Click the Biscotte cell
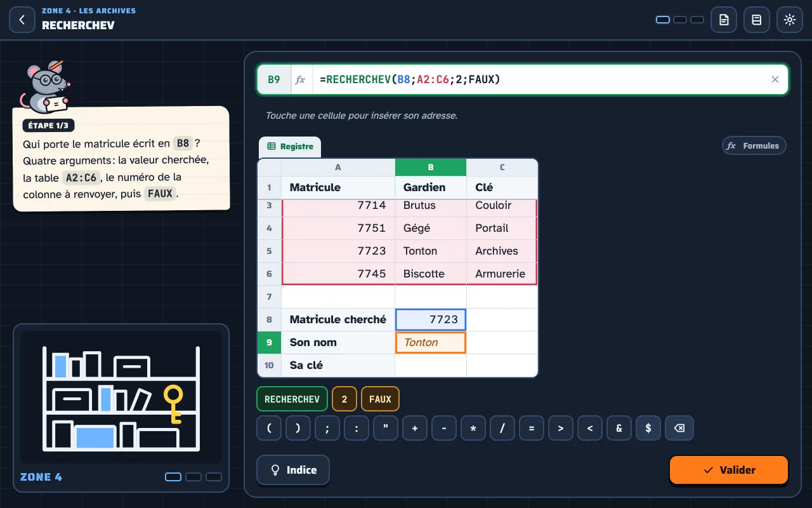The image size is (812, 508). pos(431,274)
